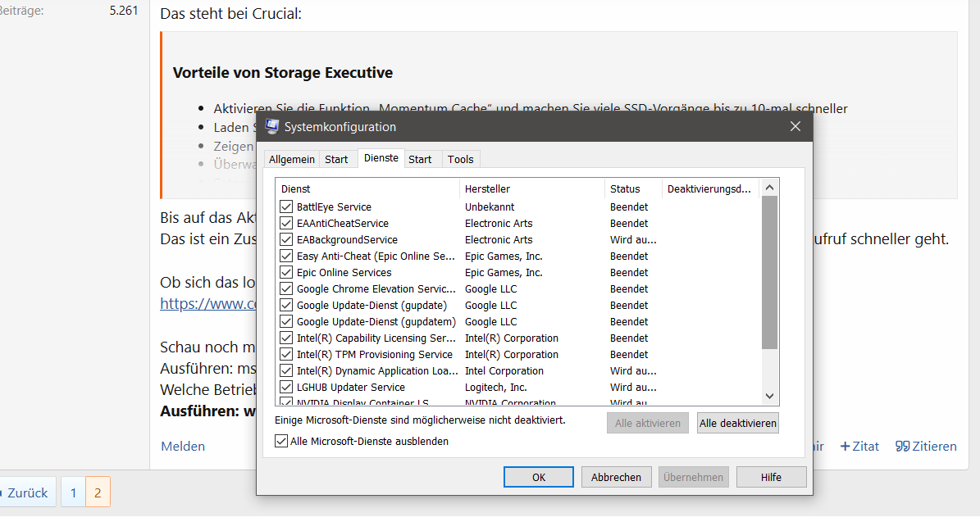Click the services list scroll up arrow
This screenshot has width=980, height=531.
click(769, 188)
